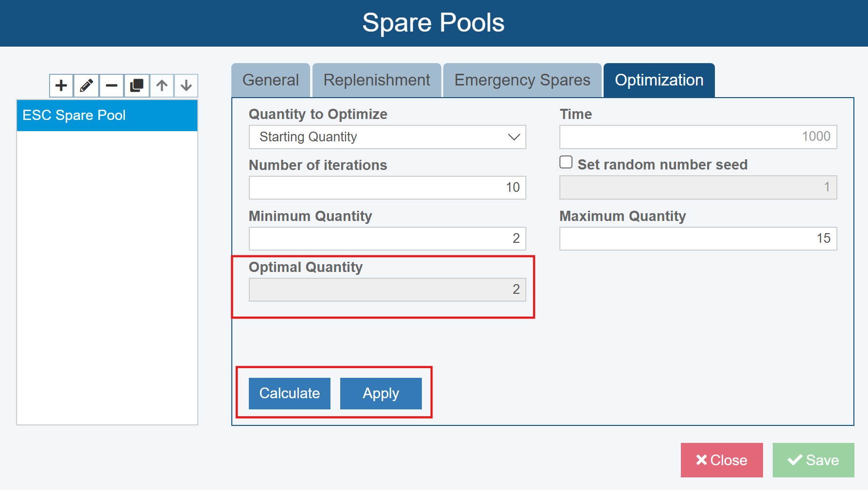Switch to the General tab
The image size is (868, 490).
tap(270, 80)
